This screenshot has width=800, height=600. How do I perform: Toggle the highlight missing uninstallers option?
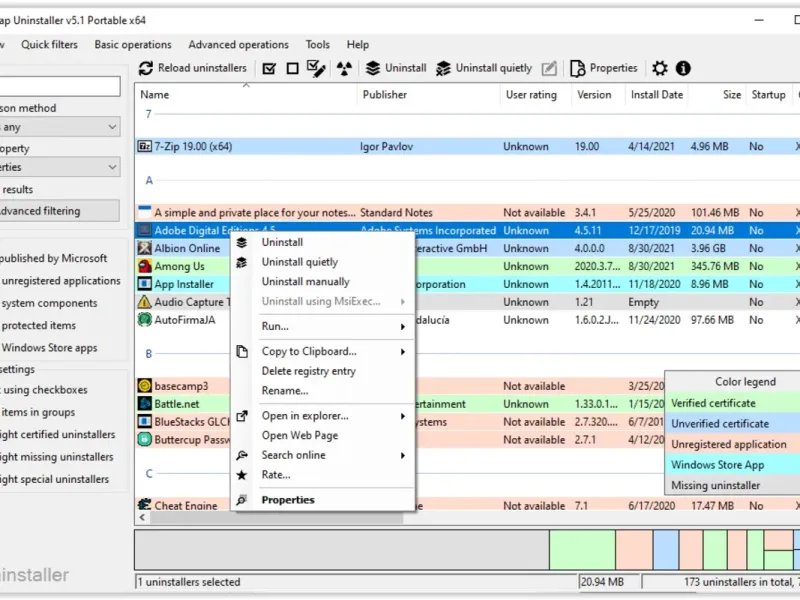click(x=57, y=457)
